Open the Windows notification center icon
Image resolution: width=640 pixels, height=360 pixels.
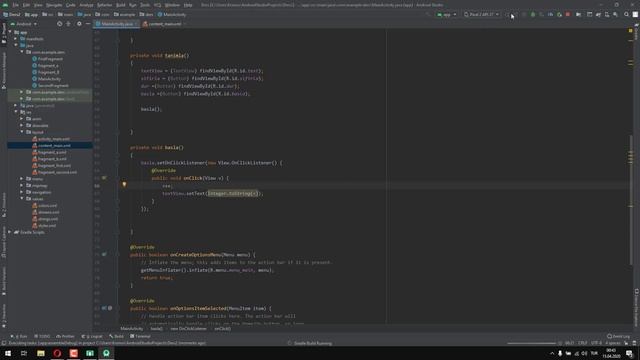tap(629, 353)
